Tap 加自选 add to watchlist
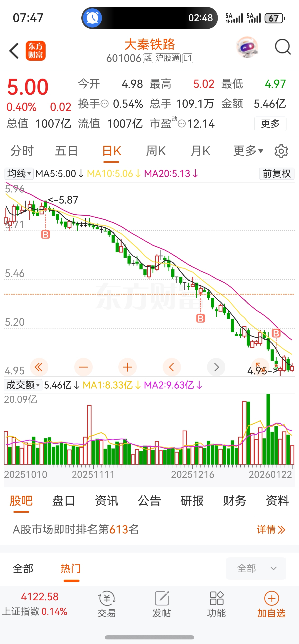The image size is (299, 644). click(x=272, y=604)
